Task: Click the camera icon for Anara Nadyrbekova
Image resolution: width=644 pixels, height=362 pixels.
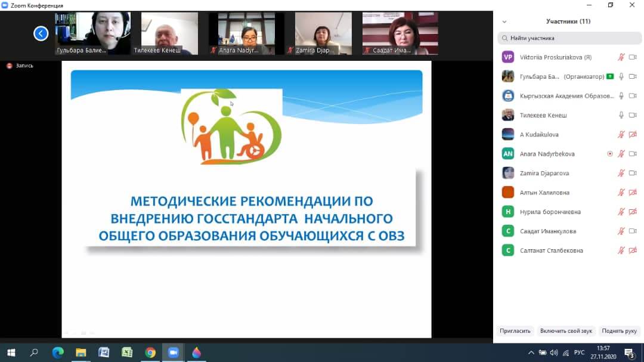Action: (x=633, y=154)
